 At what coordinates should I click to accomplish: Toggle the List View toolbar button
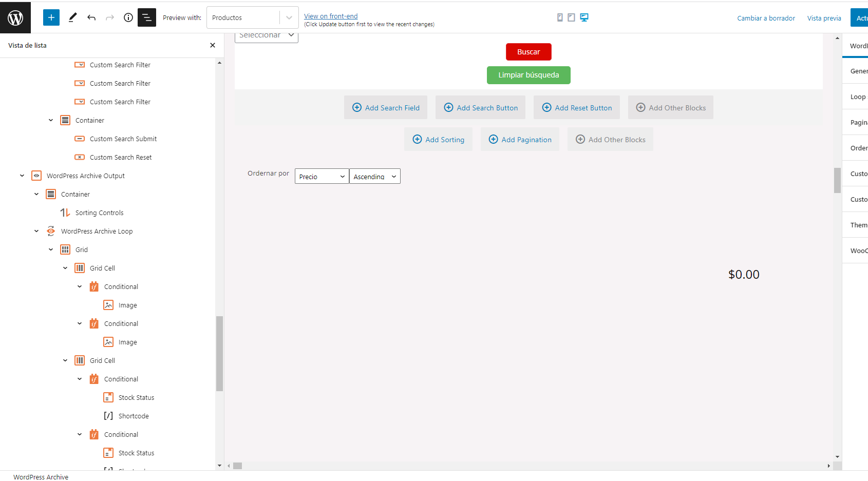coord(147,17)
